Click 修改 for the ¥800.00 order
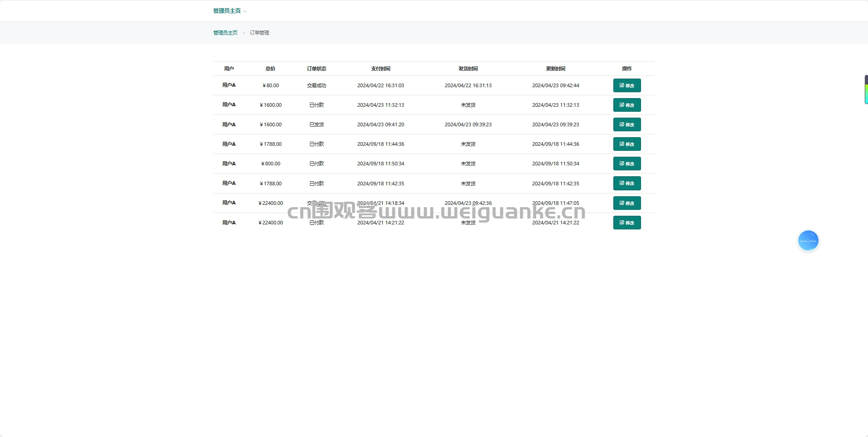Image resolution: width=868 pixels, height=437 pixels. coord(627,164)
